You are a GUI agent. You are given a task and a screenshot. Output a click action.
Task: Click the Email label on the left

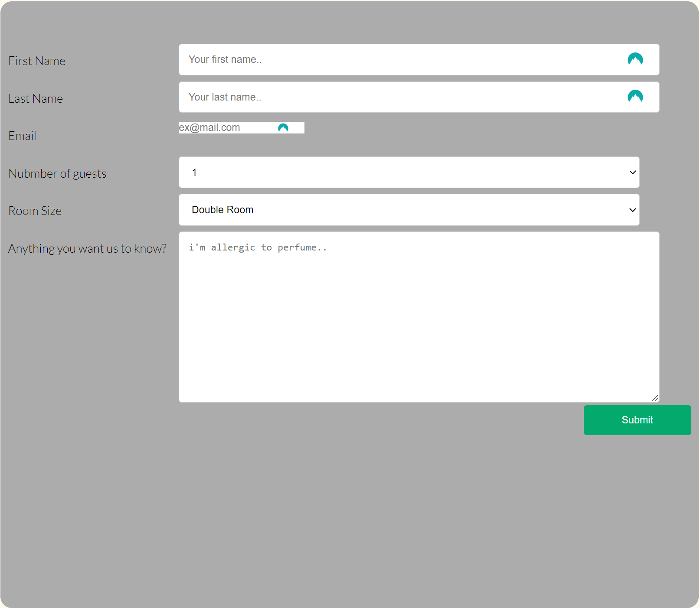click(22, 136)
